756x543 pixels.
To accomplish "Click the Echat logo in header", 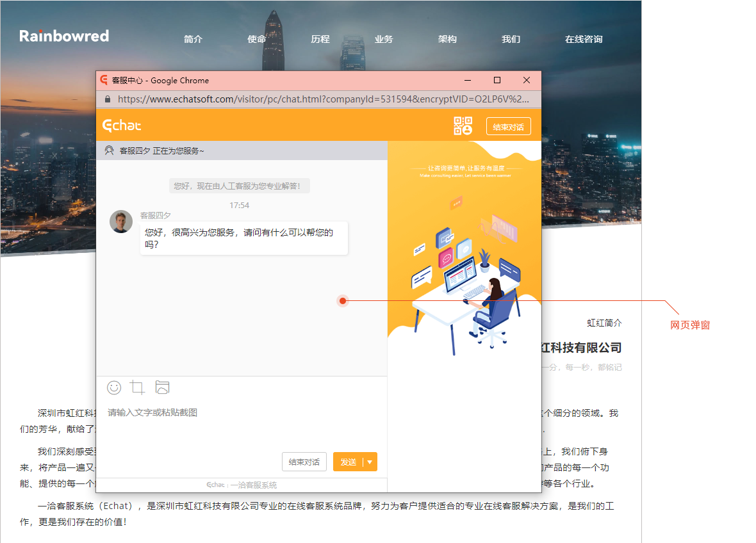I will pos(122,126).
